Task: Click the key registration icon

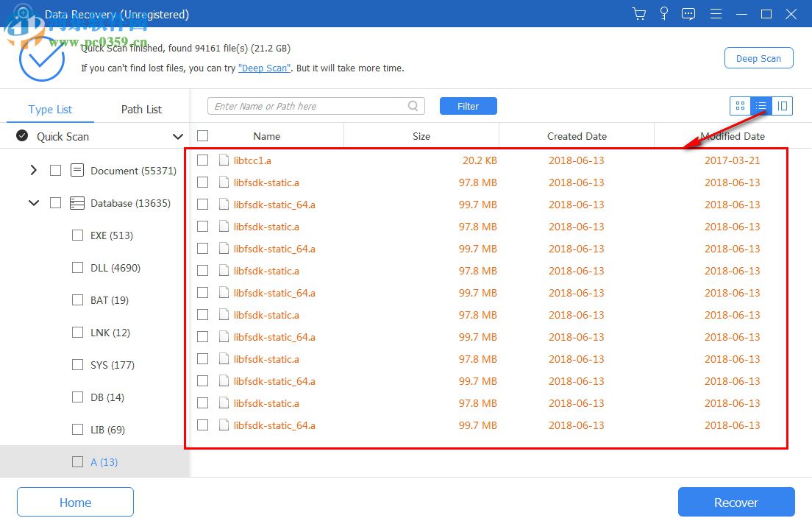Action: [663, 14]
